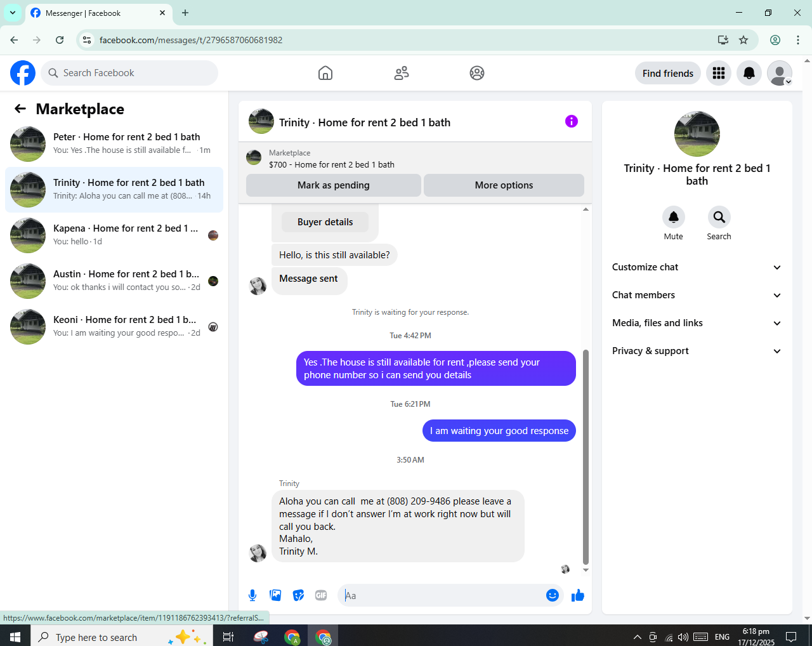Open conversation information purple icon

pos(572,121)
